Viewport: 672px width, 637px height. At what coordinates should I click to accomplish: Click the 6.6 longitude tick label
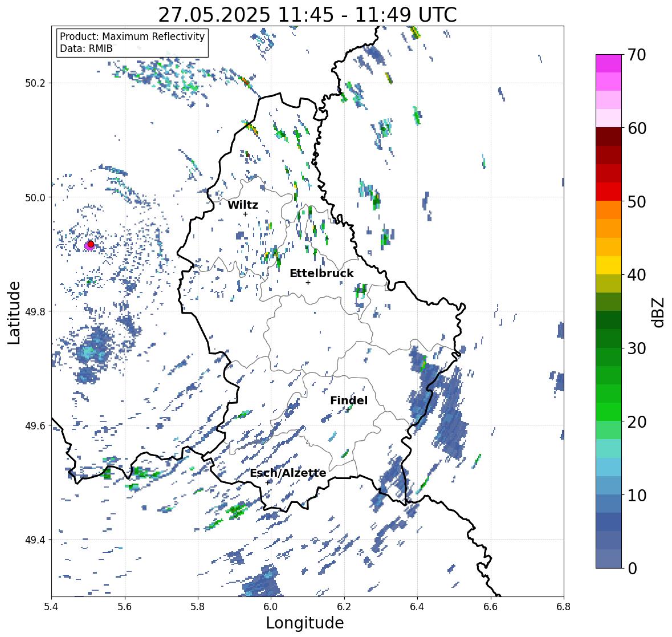tap(490, 607)
